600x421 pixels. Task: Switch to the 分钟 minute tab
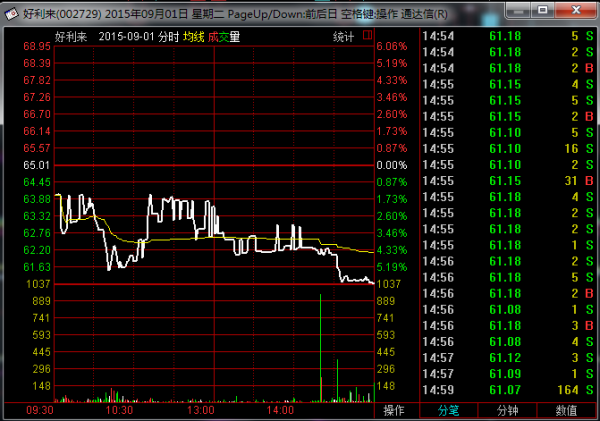pos(508,410)
